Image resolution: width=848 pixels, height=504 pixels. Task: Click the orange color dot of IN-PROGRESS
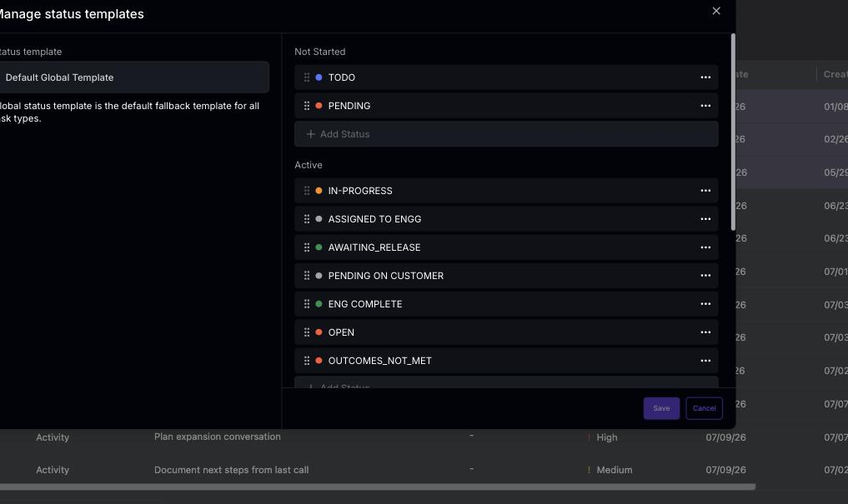(x=319, y=191)
